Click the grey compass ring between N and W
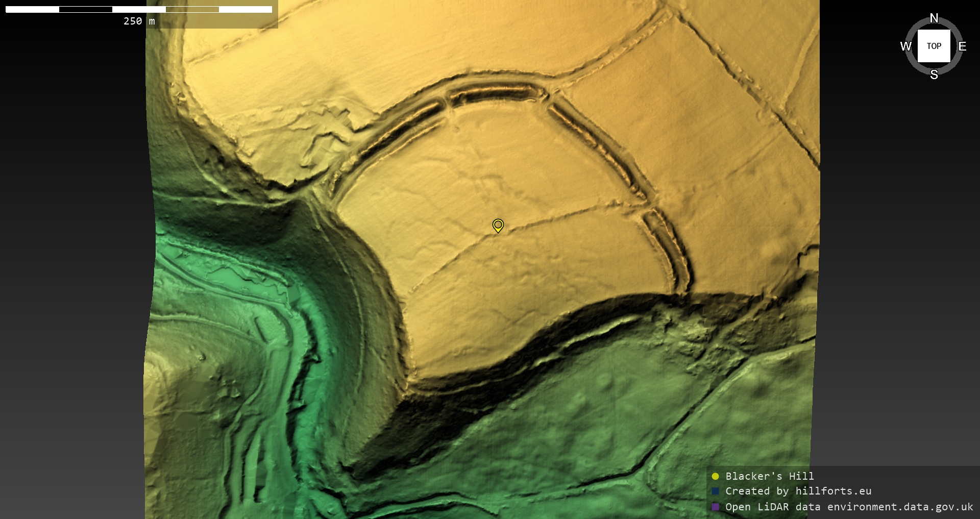This screenshot has height=519, width=980. [914, 27]
